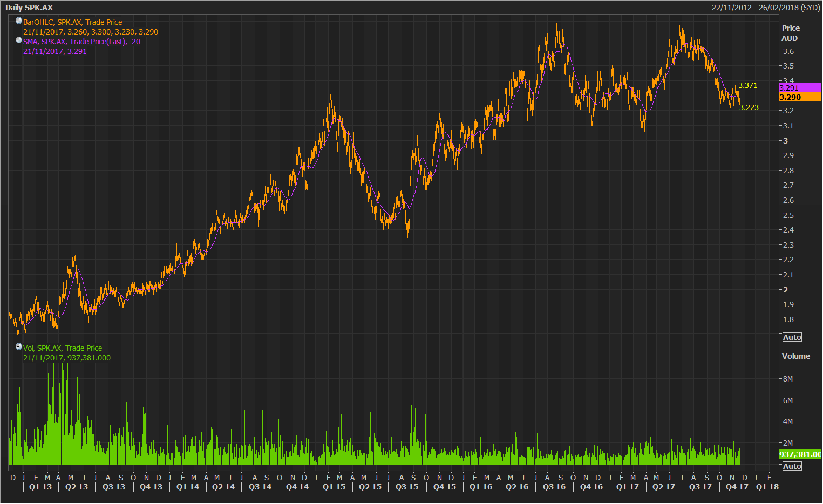
Task: Click the Price AUD axis title
Action: (x=791, y=33)
